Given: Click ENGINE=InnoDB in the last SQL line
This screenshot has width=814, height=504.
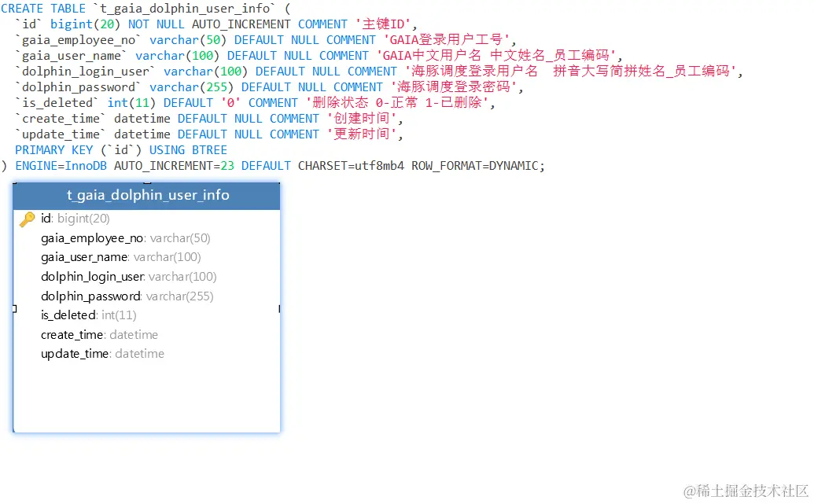Looking at the screenshot, I should 61,166.
